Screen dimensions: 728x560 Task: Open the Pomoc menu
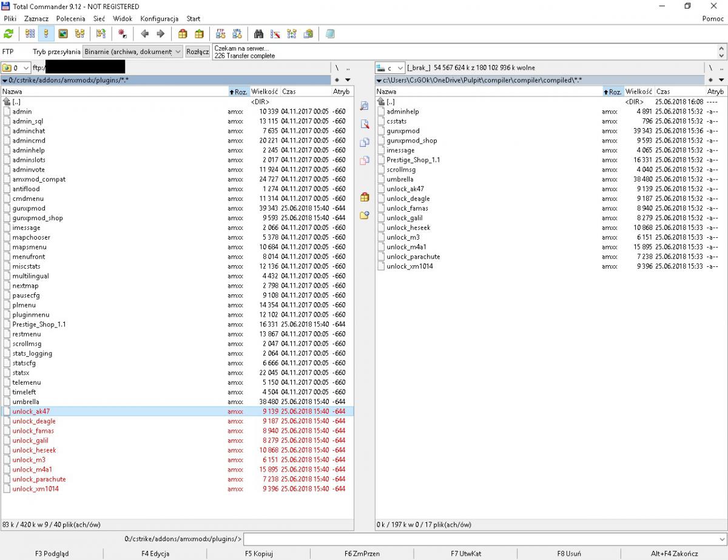click(x=713, y=19)
